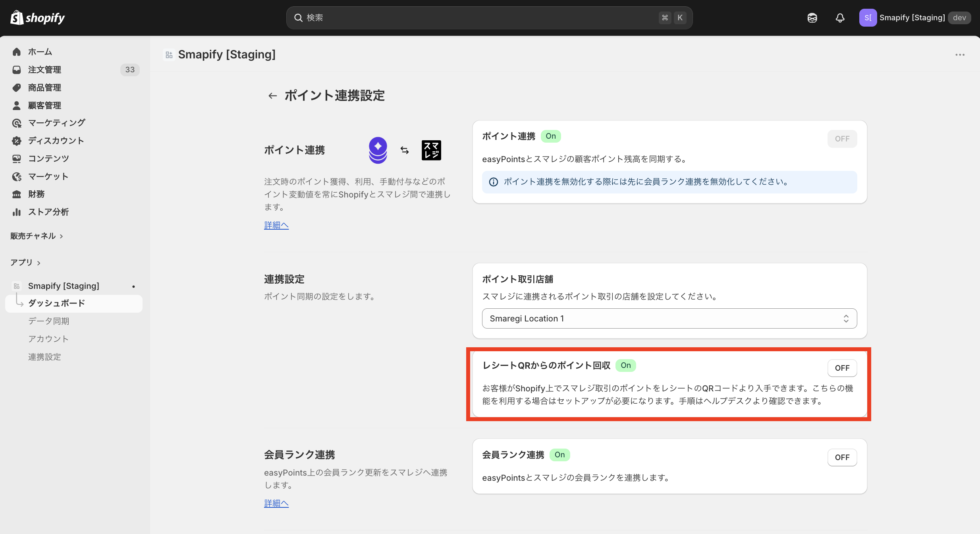The image size is (980, 534).
Task: Click the On badge beside ポイント連携
Action: [551, 136]
